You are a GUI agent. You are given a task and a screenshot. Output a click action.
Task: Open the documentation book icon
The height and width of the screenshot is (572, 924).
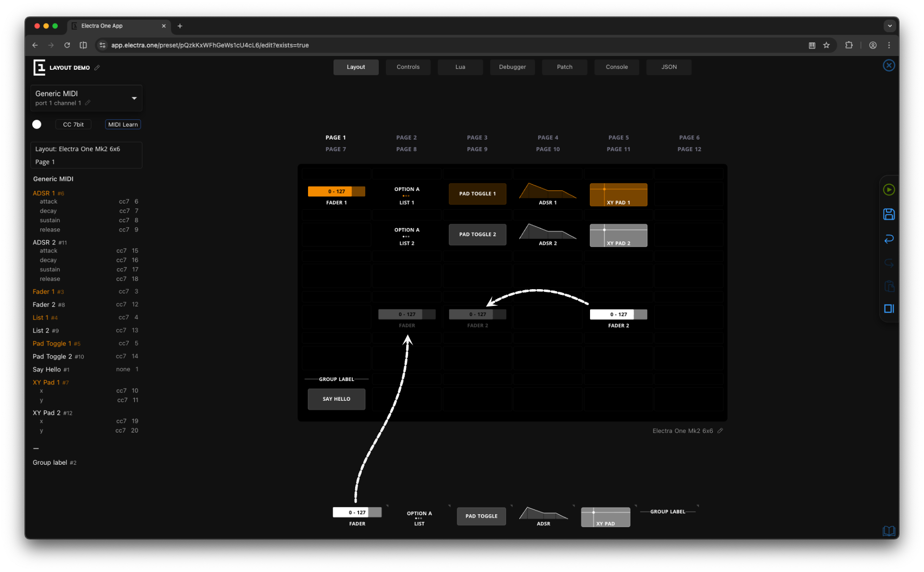pos(888,531)
